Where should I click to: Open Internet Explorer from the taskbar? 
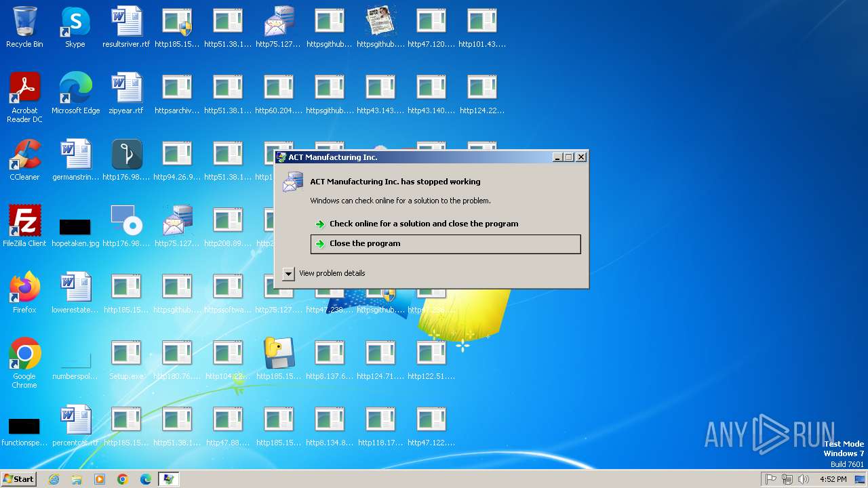tap(54, 479)
